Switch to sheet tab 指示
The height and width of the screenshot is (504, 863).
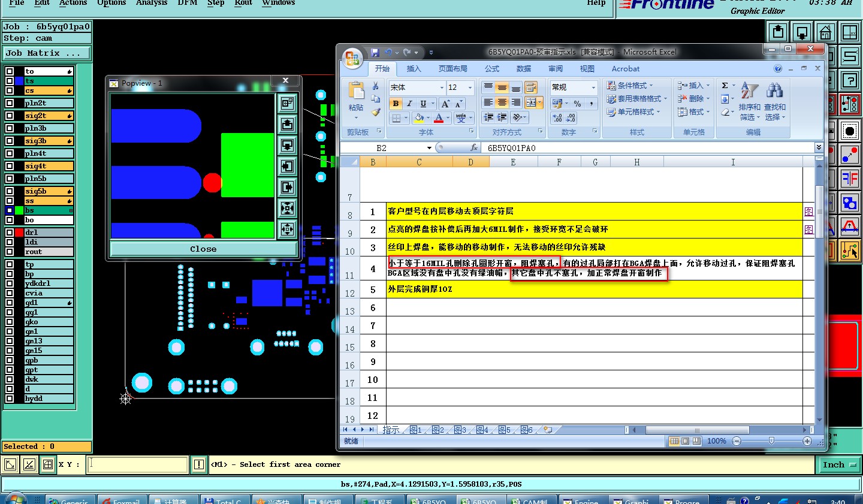point(391,430)
